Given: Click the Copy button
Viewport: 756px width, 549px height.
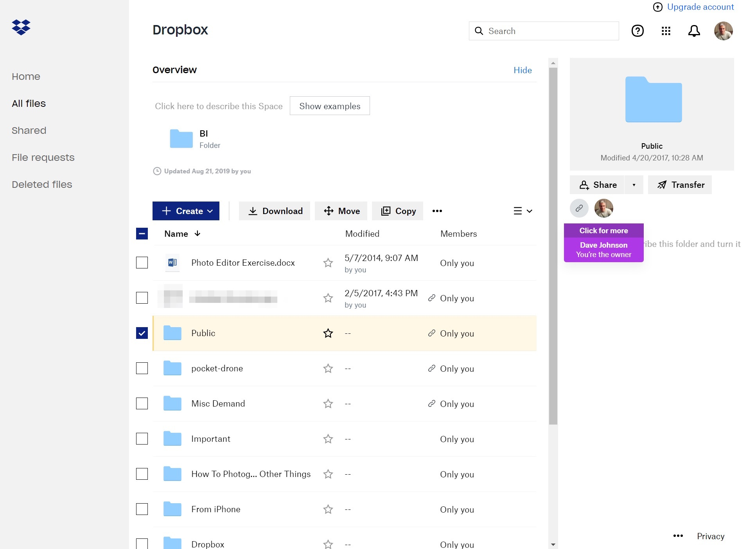Looking at the screenshot, I should click(x=397, y=211).
